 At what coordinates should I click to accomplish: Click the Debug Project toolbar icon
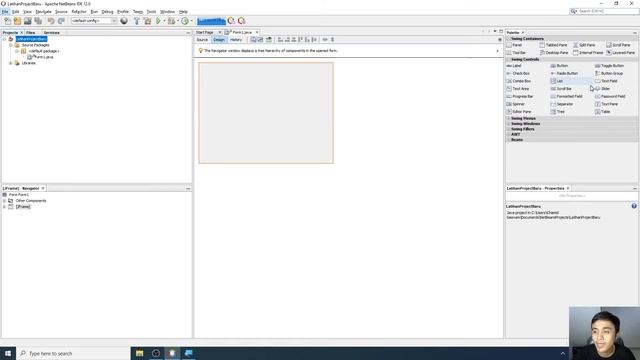[171, 21]
